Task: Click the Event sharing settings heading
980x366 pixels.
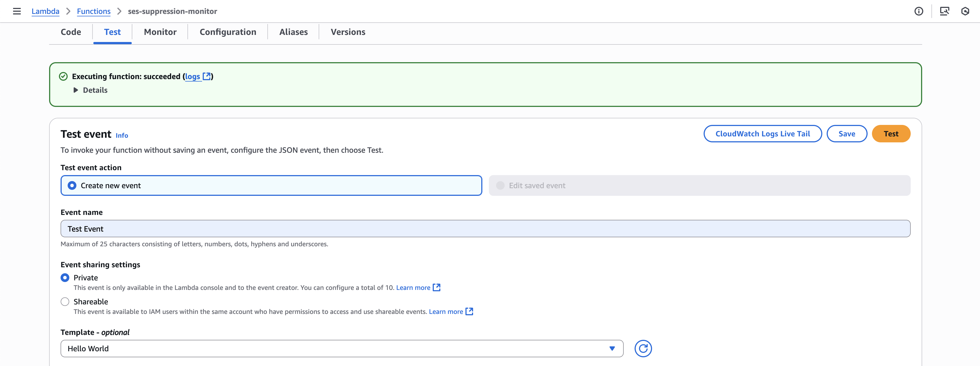Action: click(x=100, y=265)
